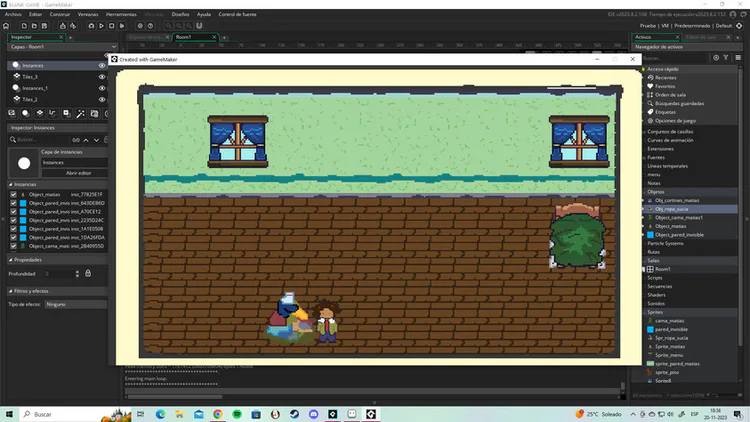
Task: Click the create instance layer icon
Action: pos(25,113)
